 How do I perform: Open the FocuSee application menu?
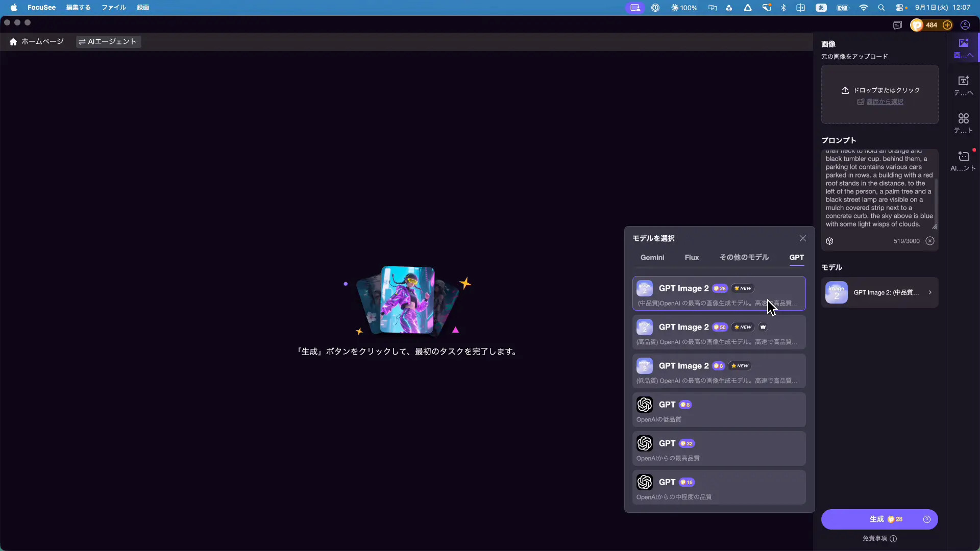[x=42, y=8]
